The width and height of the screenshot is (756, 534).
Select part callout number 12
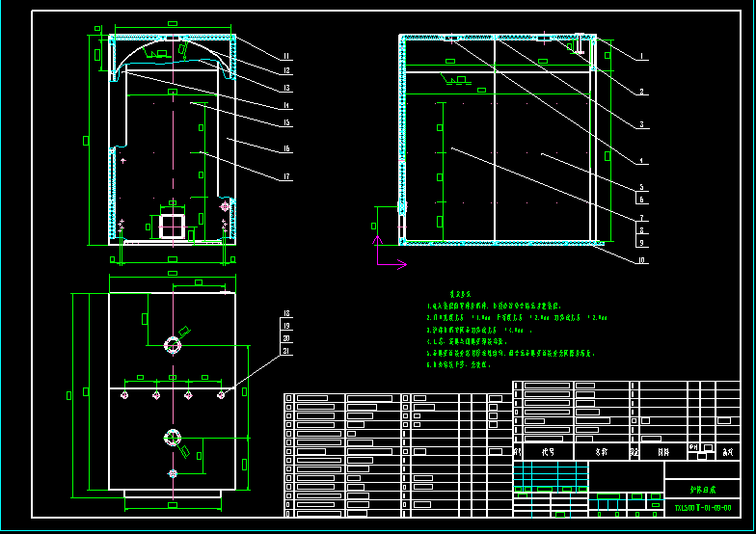click(286, 70)
